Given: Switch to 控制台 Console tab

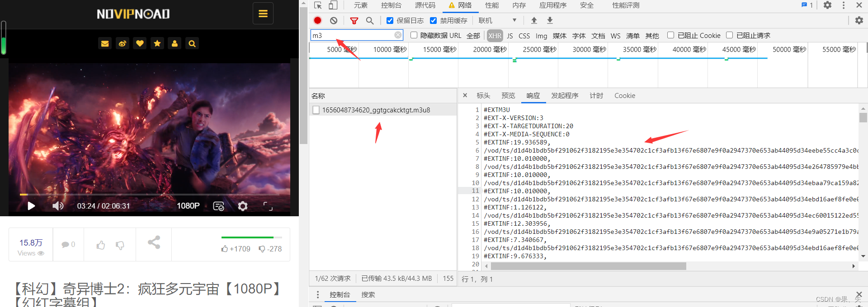Looking at the screenshot, I should (x=391, y=5).
